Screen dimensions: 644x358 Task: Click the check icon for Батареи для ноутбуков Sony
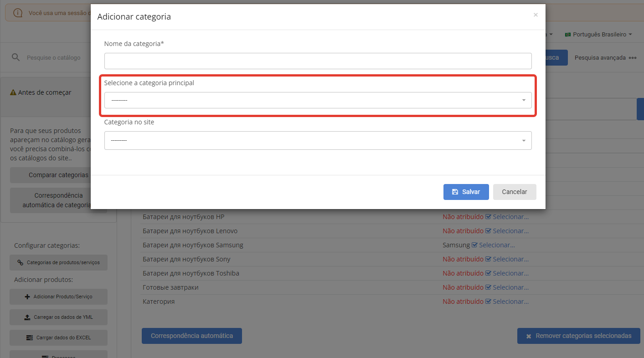488,259
